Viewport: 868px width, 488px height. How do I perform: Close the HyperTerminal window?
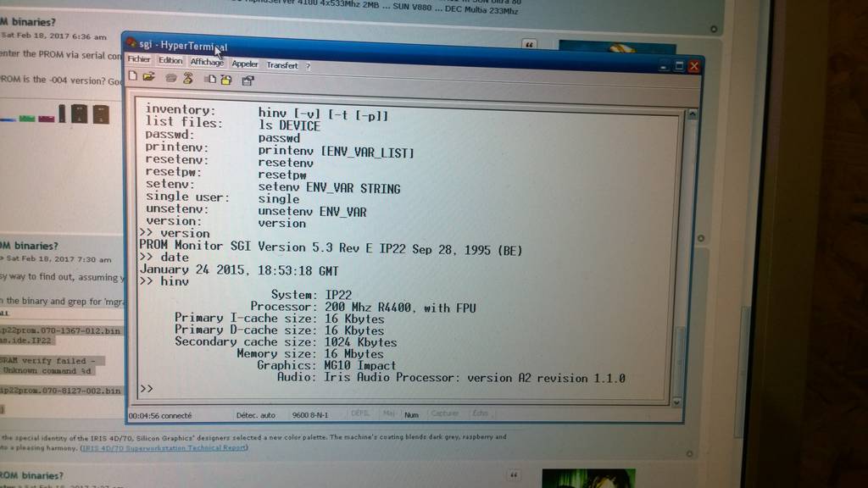point(693,66)
